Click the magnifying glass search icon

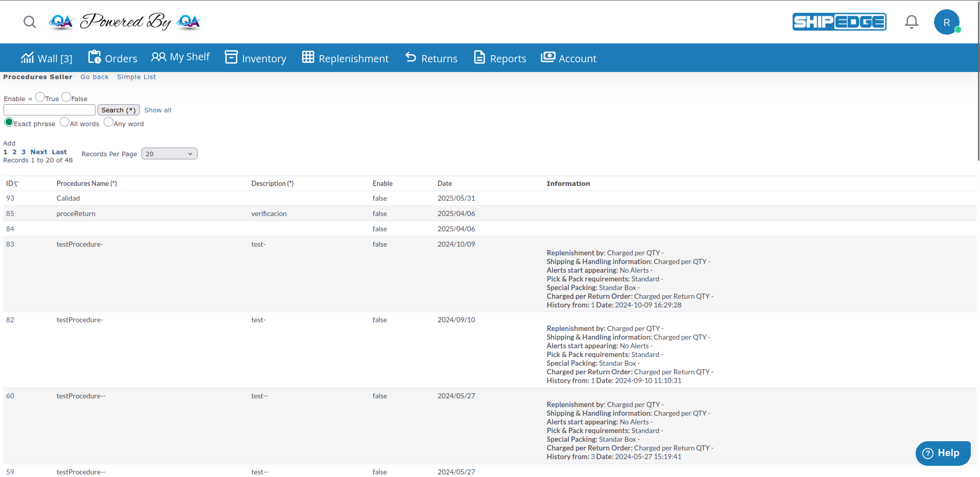pyautogui.click(x=30, y=22)
